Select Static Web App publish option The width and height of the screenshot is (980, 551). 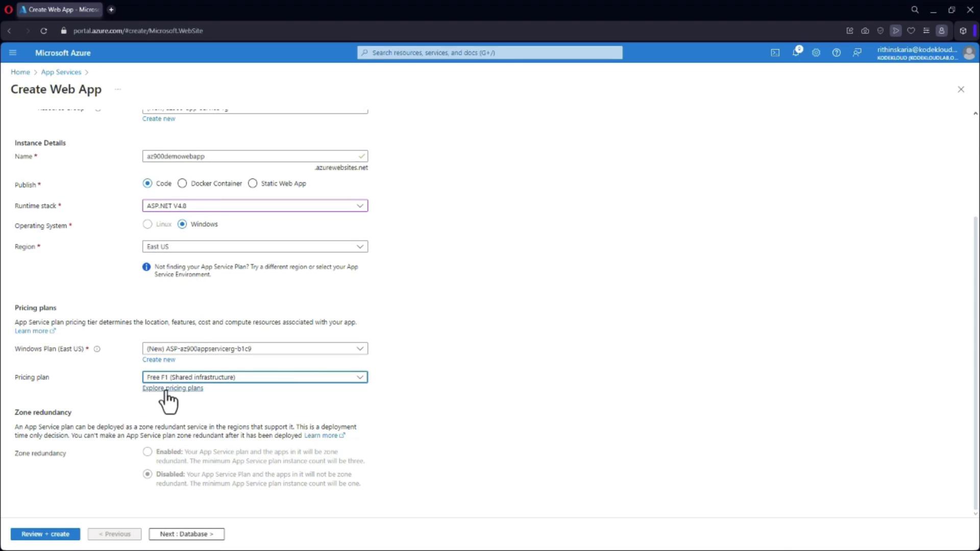tap(253, 183)
